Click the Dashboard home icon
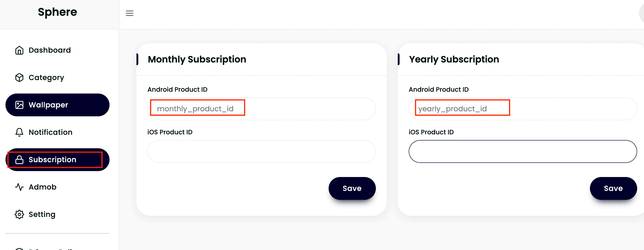 (x=19, y=50)
